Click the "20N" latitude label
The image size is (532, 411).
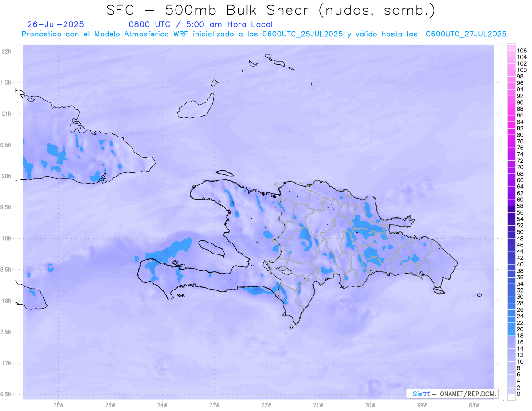(7, 176)
